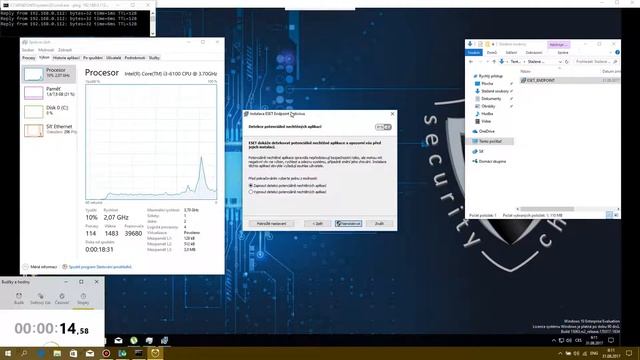
Task: Open the Budík alarm tab icon
Action: pos(19,298)
